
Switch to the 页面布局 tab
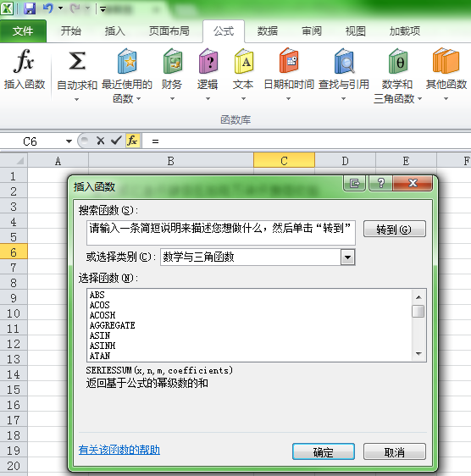coord(169,31)
